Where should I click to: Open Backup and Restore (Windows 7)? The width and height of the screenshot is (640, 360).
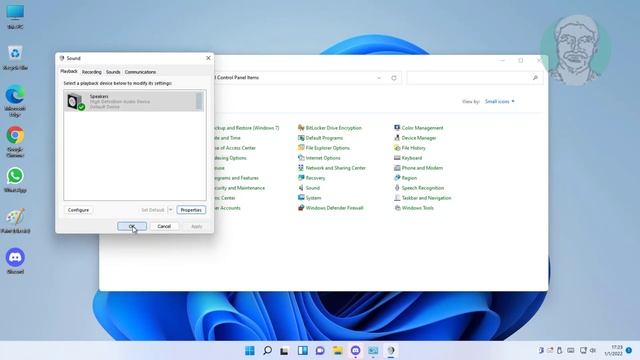click(x=246, y=128)
